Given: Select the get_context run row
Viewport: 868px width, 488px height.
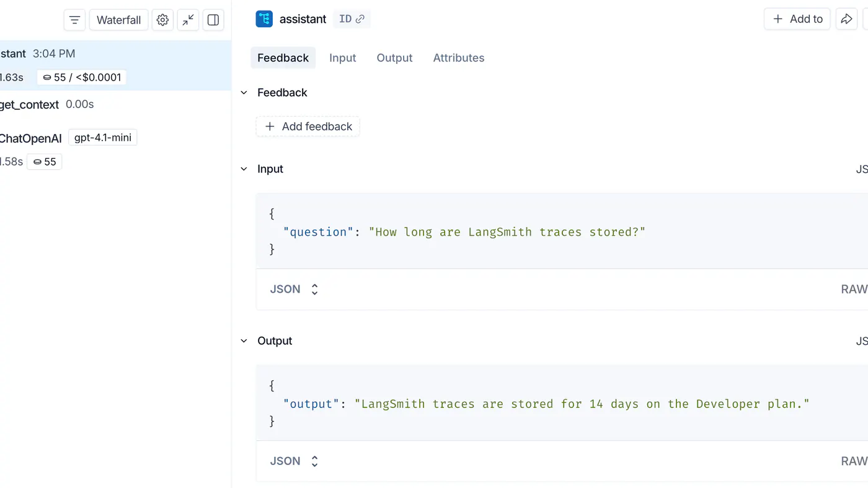Looking at the screenshot, I should pyautogui.click(x=115, y=104).
